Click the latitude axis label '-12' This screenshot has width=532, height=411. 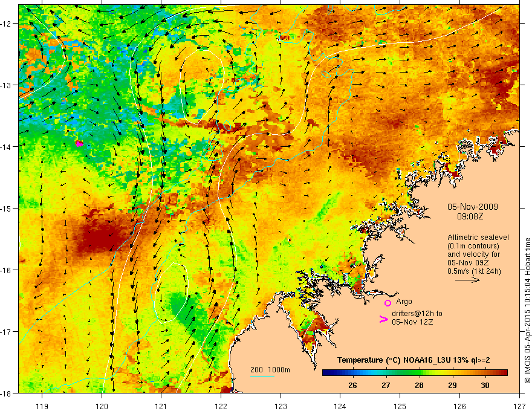pyautogui.click(x=6, y=24)
